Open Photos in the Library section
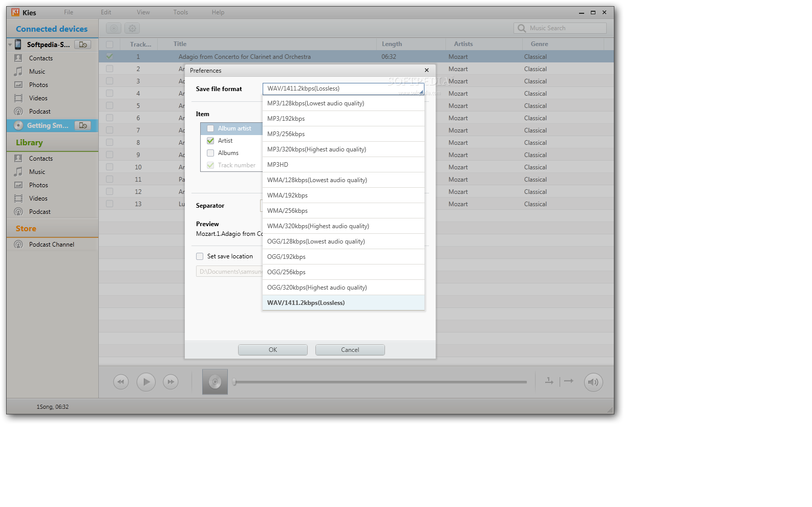 (x=38, y=185)
